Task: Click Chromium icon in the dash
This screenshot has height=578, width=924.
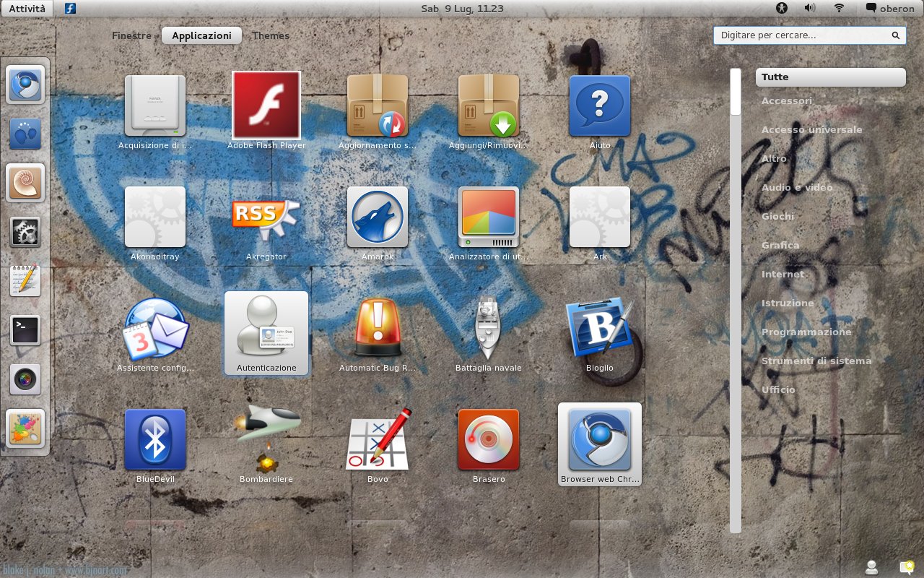Action: pyautogui.click(x=26, y=85)
